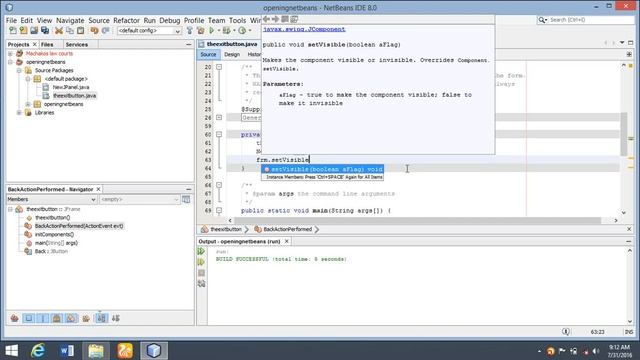640x360 pixels.
Task: Click output settings icon below stop
Action: pyautogui.click(x=201, y=284)
